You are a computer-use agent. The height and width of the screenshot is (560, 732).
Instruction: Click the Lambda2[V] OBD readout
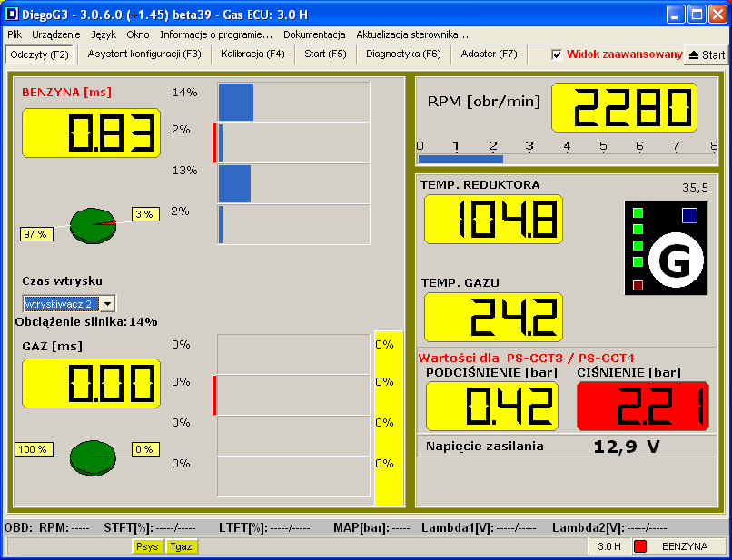tap(609, 528)
